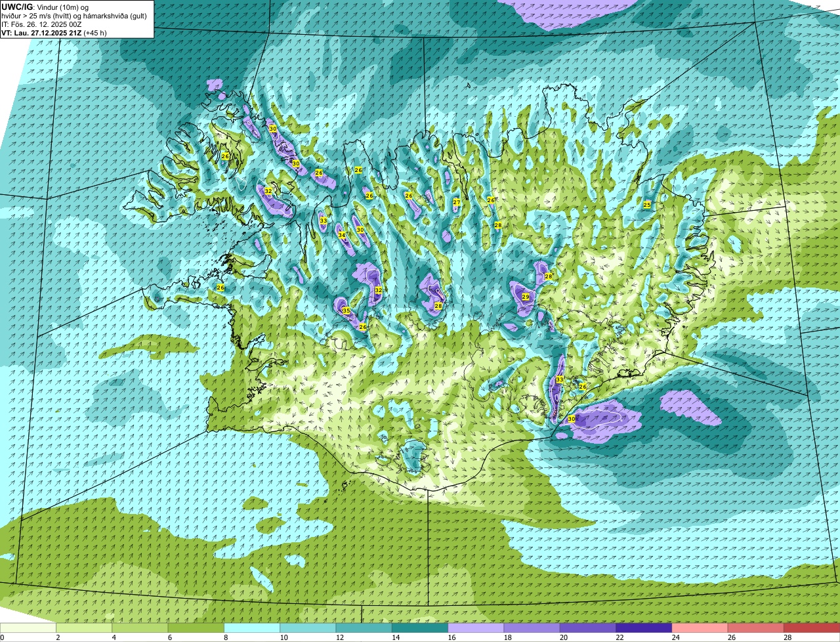Viewport: 840px width, 642px height.
Task: Select the light teal 10–12 m/s legend swatch
Action: [308, 628]
